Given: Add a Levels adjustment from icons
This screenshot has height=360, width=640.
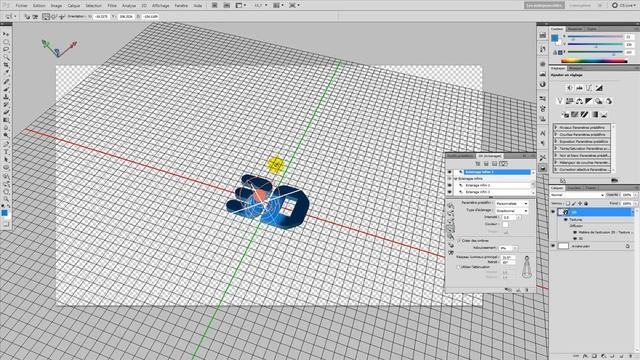Looking at the screenshot, I should (580, 88).
